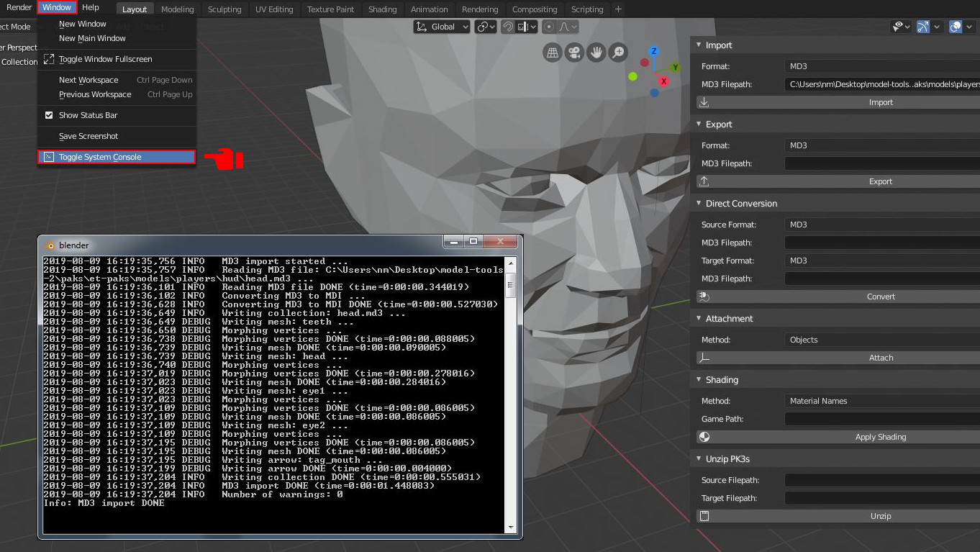Click the upload icon beside Export button

pyautogui.click(x=702, y=181)
